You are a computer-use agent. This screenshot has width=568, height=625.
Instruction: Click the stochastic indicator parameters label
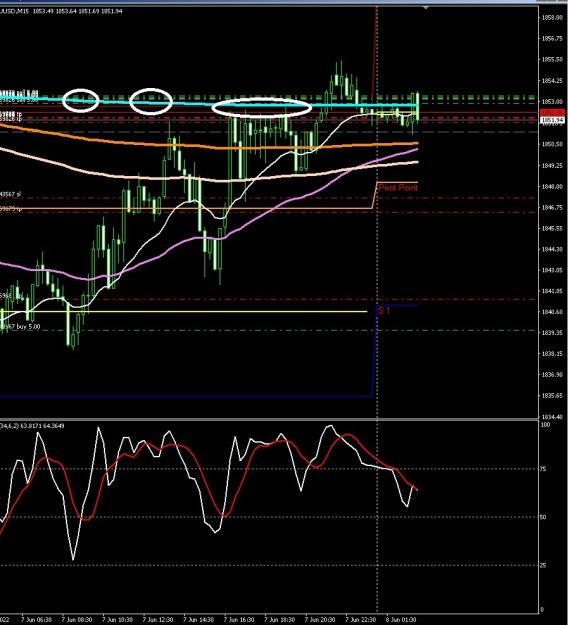point(32,426)
